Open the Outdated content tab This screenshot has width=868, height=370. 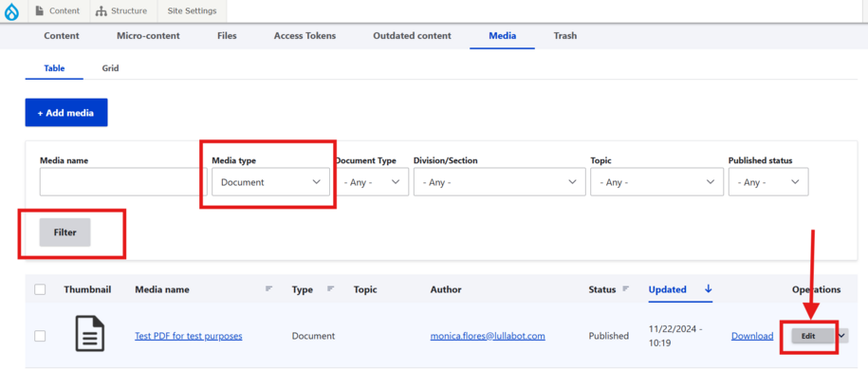(x=412, y=36)
